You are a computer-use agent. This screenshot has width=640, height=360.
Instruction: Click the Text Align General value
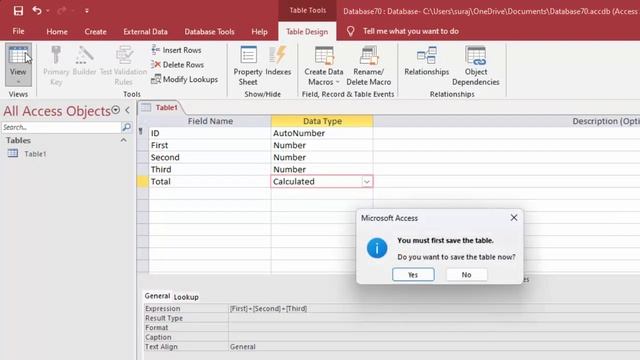pos(434,347)
